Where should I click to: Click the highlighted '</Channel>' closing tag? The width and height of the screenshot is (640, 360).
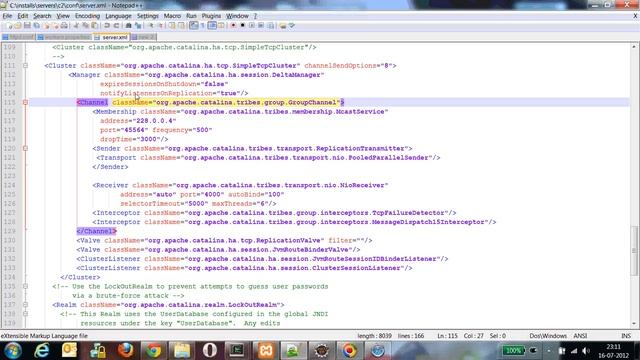(x=96, y=231)
